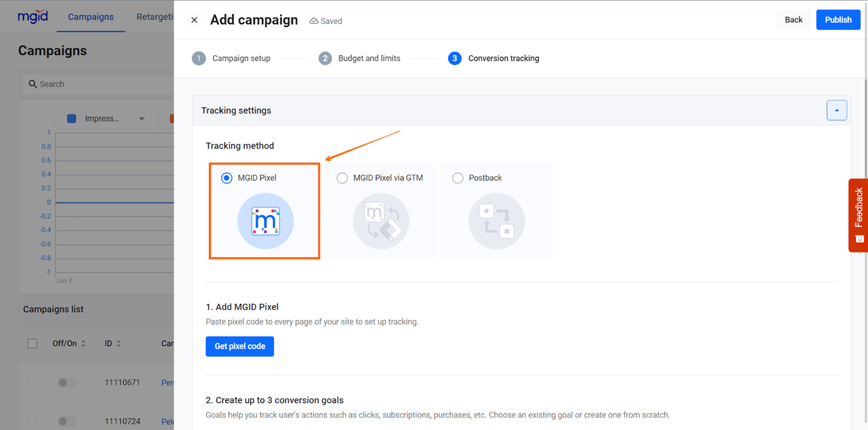Go to the Budget and limits step
Image resolution: width=868 pixels, height=430 pixels.
tap(359, 58)
